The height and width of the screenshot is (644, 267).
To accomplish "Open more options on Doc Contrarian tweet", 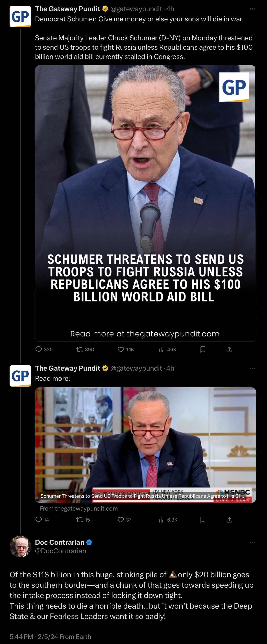I will [x=253, y=542].
